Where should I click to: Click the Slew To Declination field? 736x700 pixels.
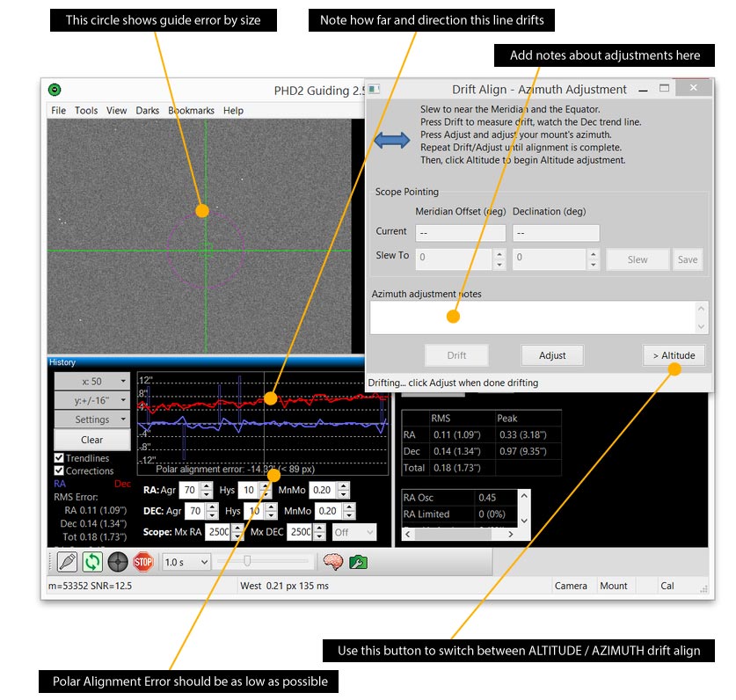click(550, 259)
